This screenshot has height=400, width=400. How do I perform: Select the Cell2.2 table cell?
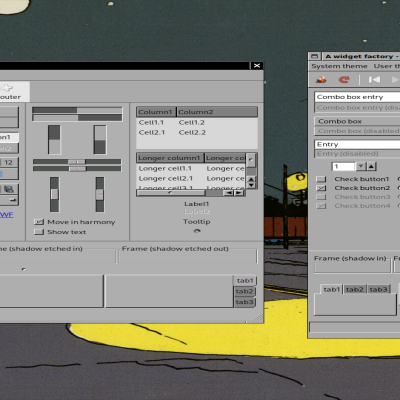[192, 133]
